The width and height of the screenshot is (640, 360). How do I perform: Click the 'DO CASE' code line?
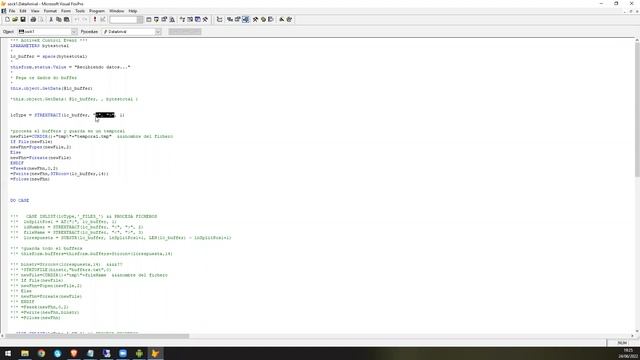coord(20,200)
